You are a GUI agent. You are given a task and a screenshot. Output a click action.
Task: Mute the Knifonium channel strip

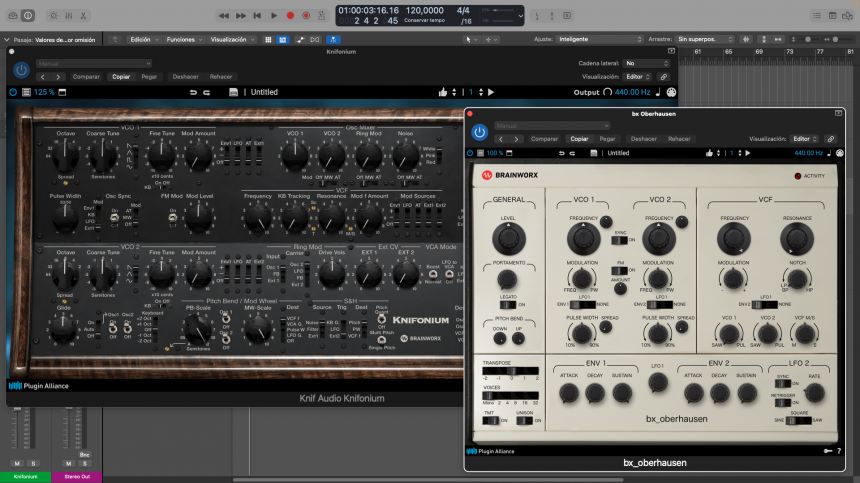(x=18, y=464)
